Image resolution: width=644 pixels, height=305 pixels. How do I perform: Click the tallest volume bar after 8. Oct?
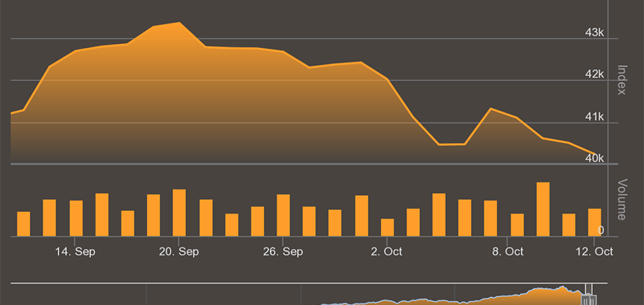543,209
